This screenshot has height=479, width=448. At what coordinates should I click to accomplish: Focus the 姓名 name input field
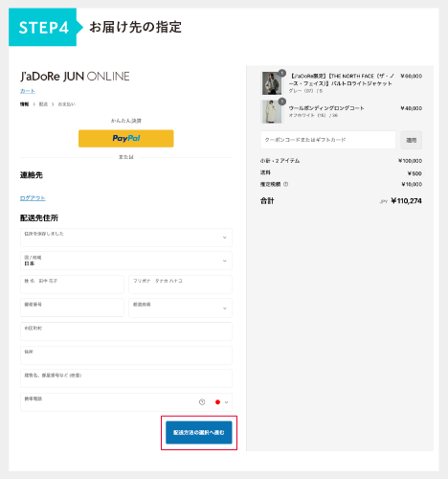coord(72,285)
